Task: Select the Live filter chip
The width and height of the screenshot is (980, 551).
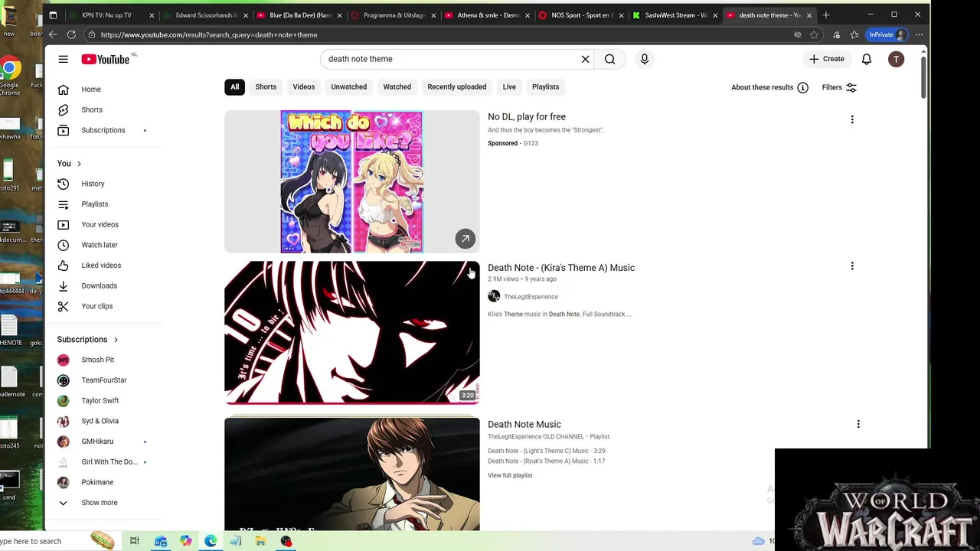Action: click(x=509, y=86)
